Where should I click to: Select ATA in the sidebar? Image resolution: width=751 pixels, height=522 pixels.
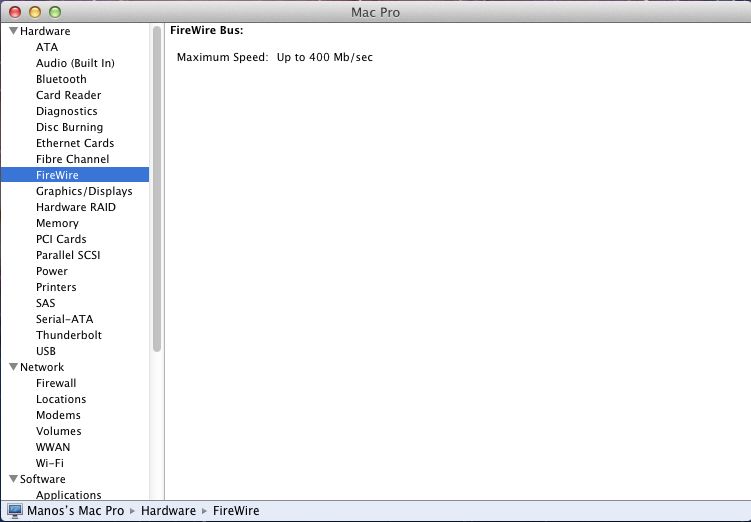pyautogui.click(x=47, y=47)
